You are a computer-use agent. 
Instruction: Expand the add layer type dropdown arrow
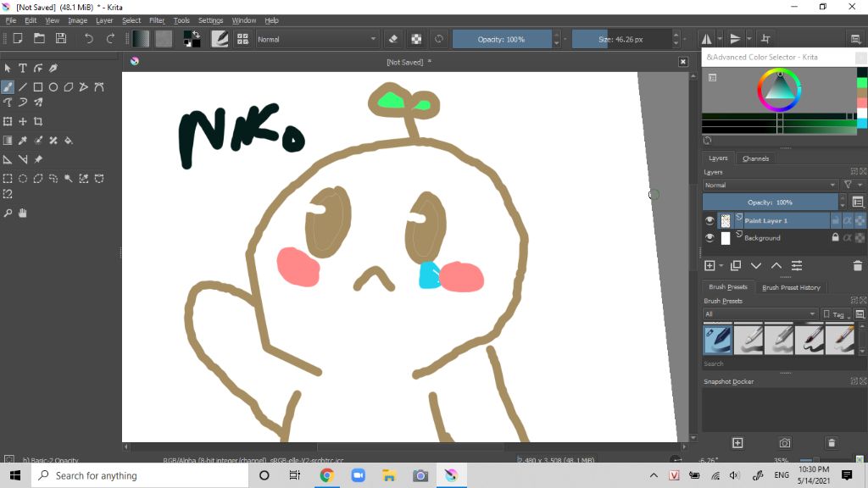[x=721, y=266]
